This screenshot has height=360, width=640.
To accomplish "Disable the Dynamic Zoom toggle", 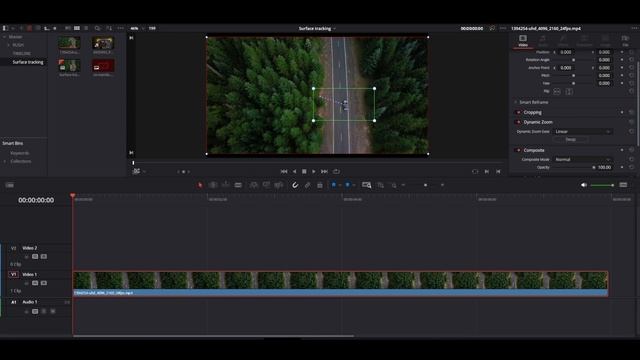I will click(x=518, y=122).
